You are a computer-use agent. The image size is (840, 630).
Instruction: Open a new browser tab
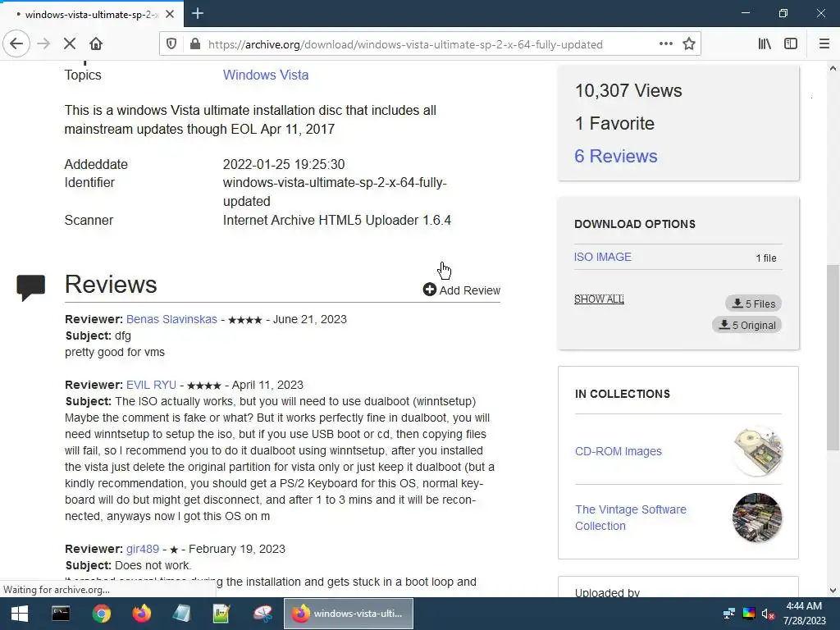pyautogui.click(x=198, y=13)
